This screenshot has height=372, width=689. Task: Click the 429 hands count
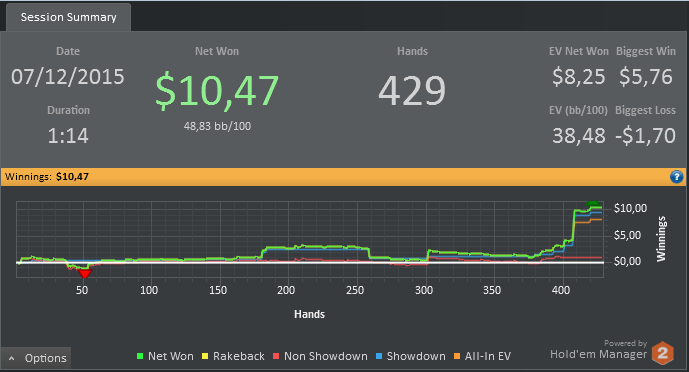coord(412,90)
